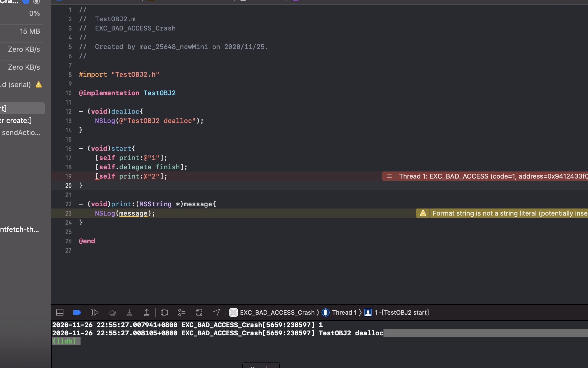The width and height of the screenshot is (588, 368).
Task: Continue program execution
Action: [x=94, y=312]
